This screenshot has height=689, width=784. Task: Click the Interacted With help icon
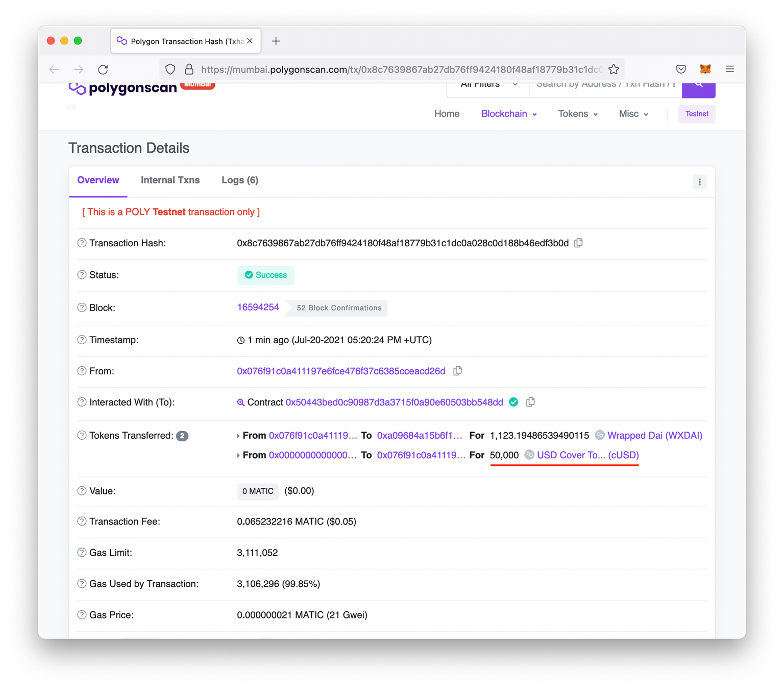coord(82,402)
